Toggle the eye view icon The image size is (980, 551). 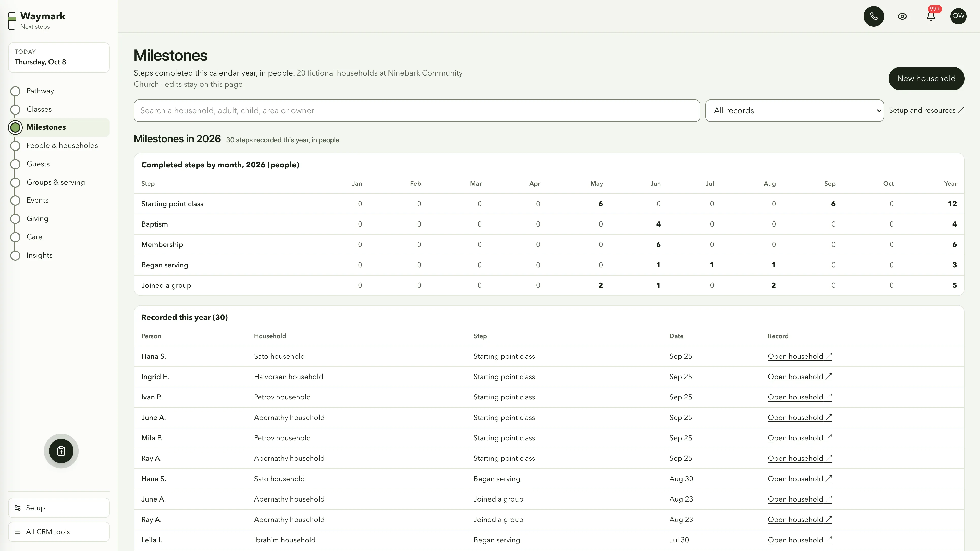(x=902, y=16)
